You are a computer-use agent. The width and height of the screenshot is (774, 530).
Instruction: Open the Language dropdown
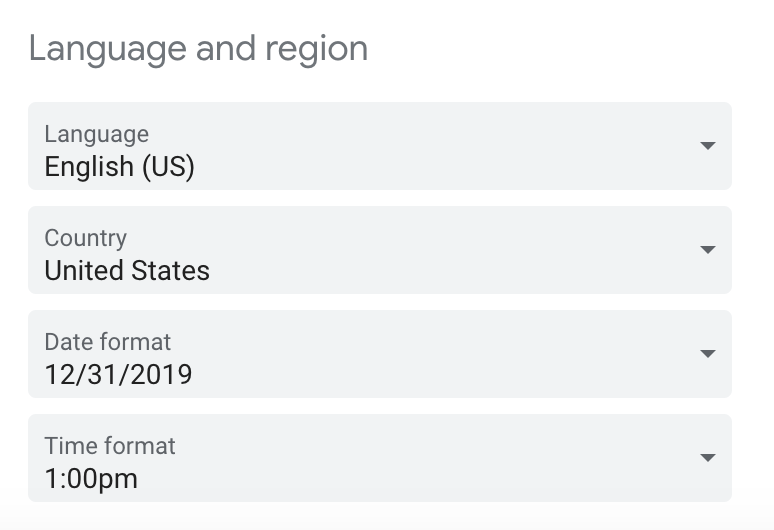pos(380,146)
